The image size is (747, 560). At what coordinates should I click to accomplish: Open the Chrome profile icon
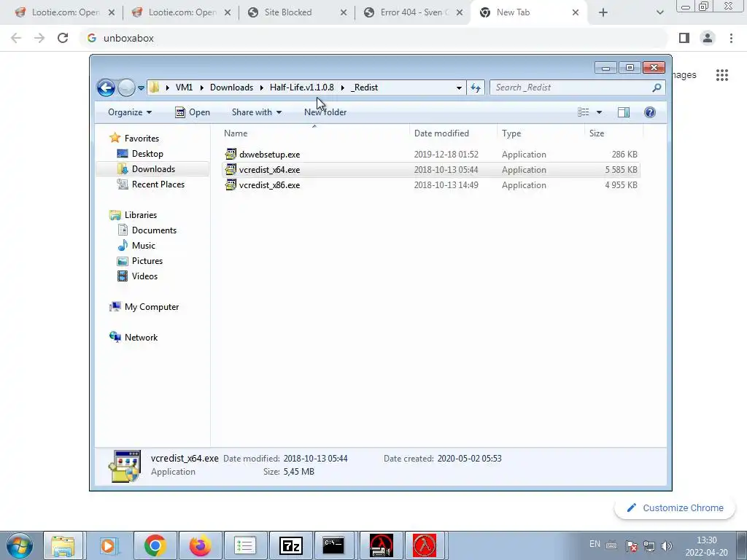[x=708, y=38]
